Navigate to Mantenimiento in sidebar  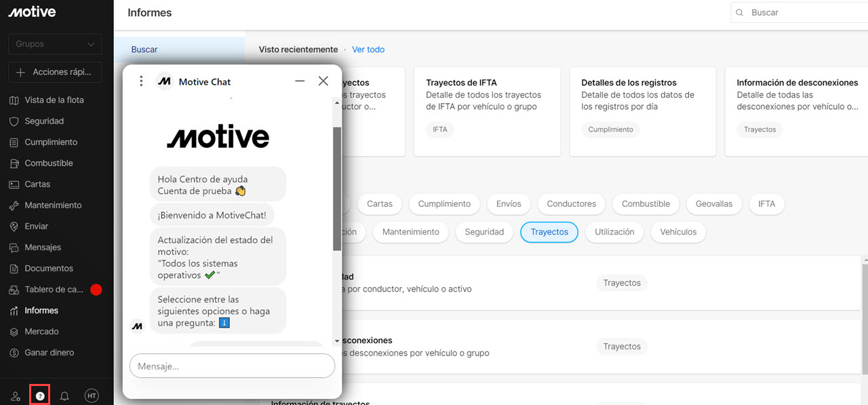53,205
